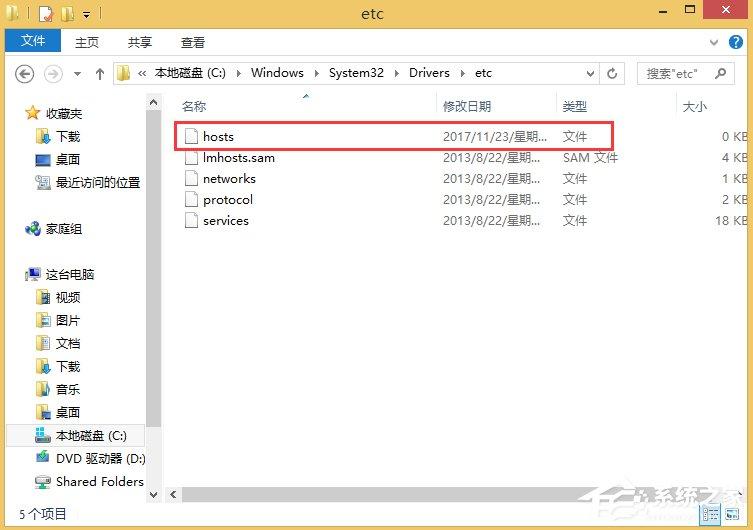Click the Back navigation arrow
This screenshot has height=530, width=753.
(24, 74)
